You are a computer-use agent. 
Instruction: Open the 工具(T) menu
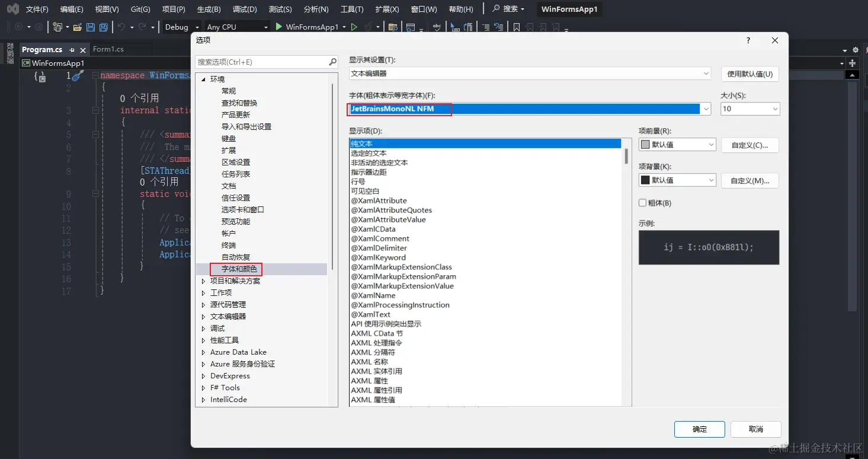(352, 9)
